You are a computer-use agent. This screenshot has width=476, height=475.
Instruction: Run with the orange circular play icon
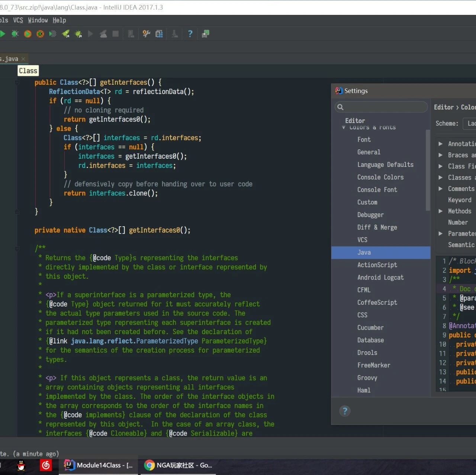click(28, 34)
